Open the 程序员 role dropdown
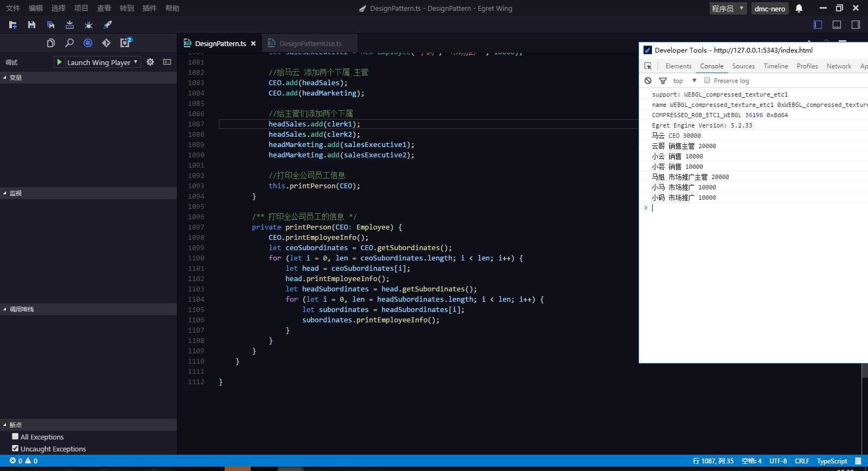868x471 pixels. tap(728, 8)
